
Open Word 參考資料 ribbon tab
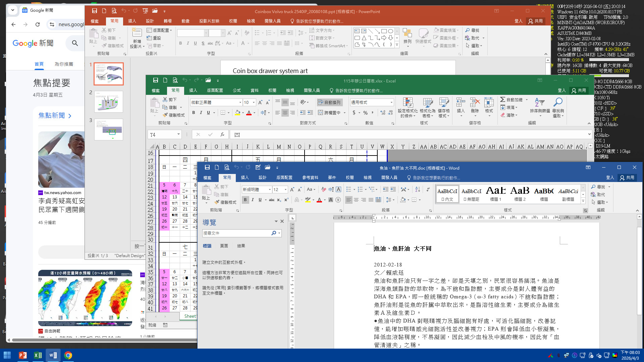pyautogui.click(x=310, y=178)
